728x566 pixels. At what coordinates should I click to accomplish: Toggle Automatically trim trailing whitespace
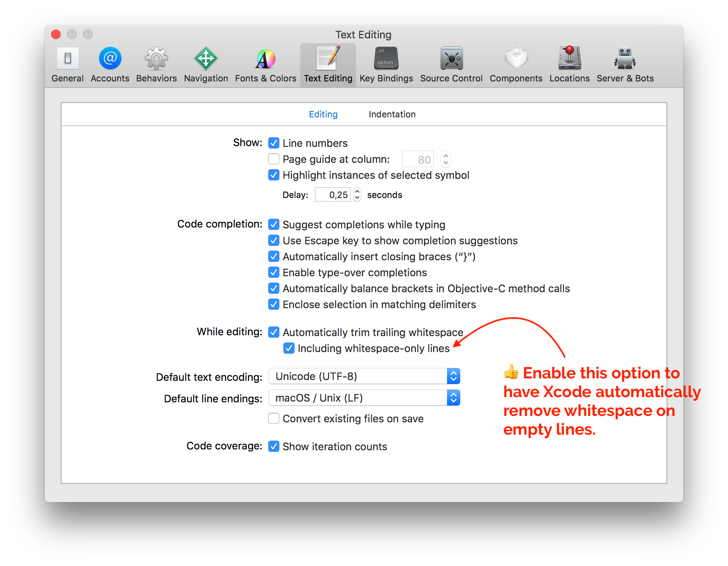click(274, 332)
